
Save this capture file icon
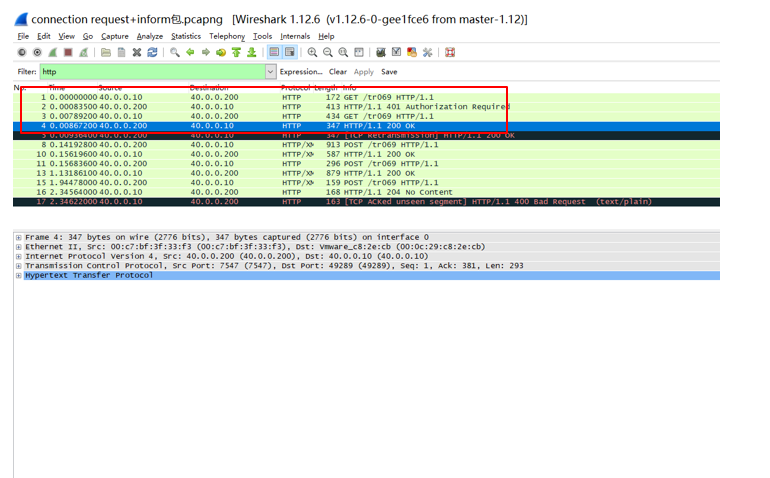coord(121,52)
